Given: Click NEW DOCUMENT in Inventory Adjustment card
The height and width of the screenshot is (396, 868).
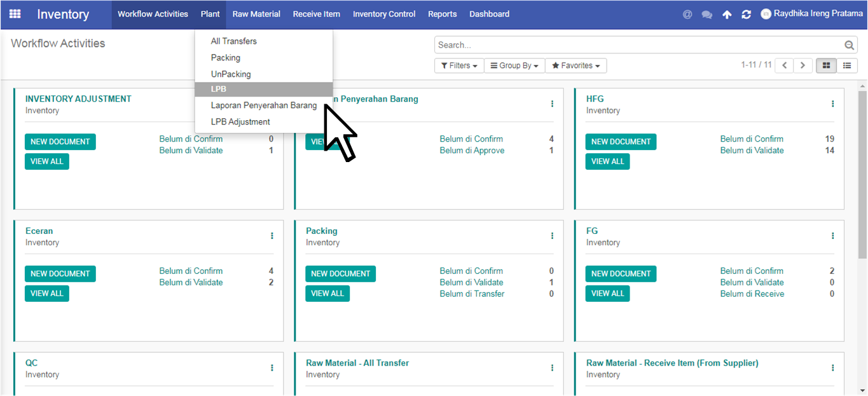Looking at the screenshot, I should [60, 142].
